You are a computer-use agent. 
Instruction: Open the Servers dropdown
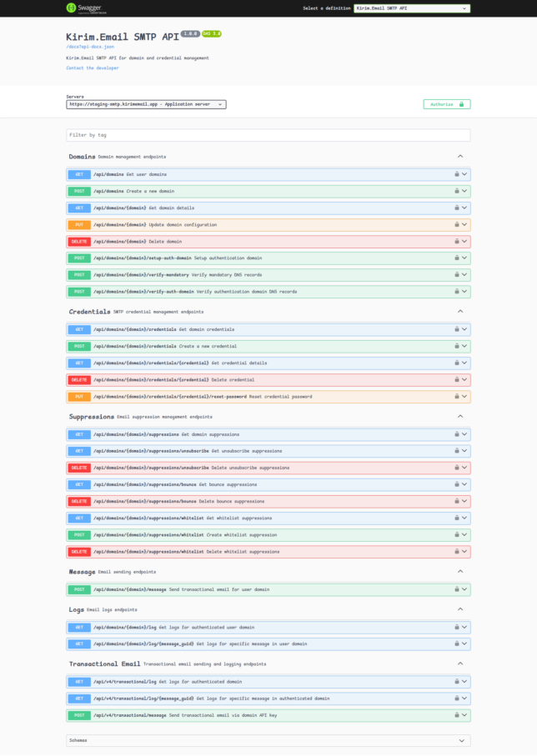pos(146,104)
